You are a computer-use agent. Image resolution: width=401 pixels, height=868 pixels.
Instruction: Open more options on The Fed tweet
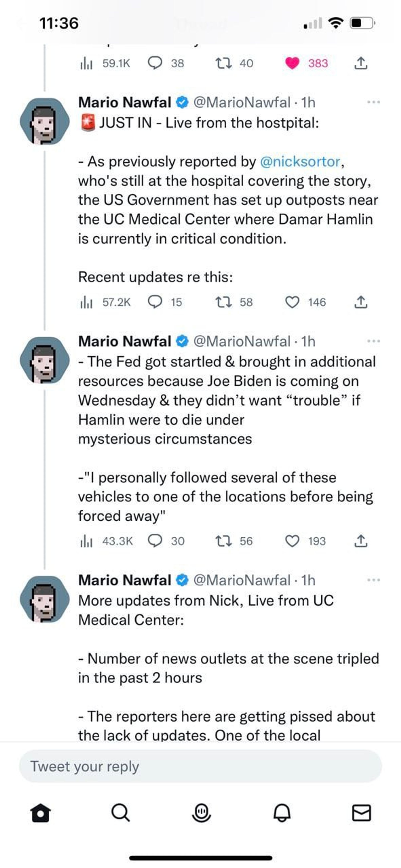pyautogui.click(x=373, y=341)
